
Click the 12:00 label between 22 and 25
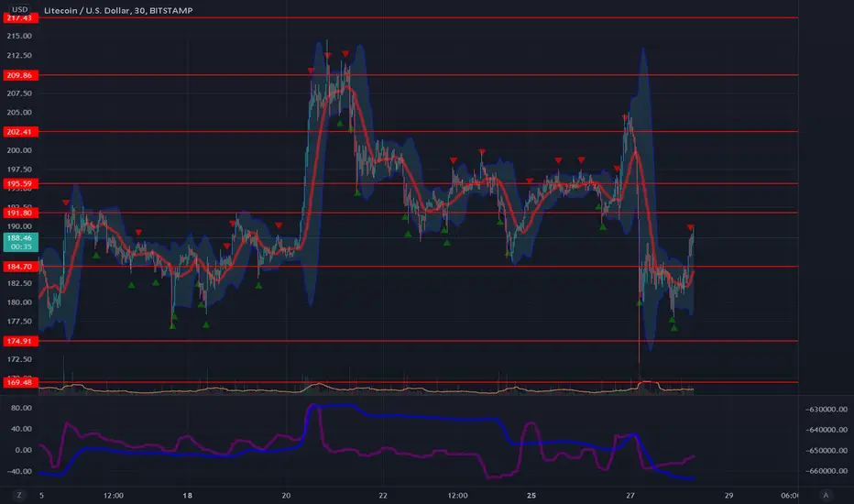457,495
